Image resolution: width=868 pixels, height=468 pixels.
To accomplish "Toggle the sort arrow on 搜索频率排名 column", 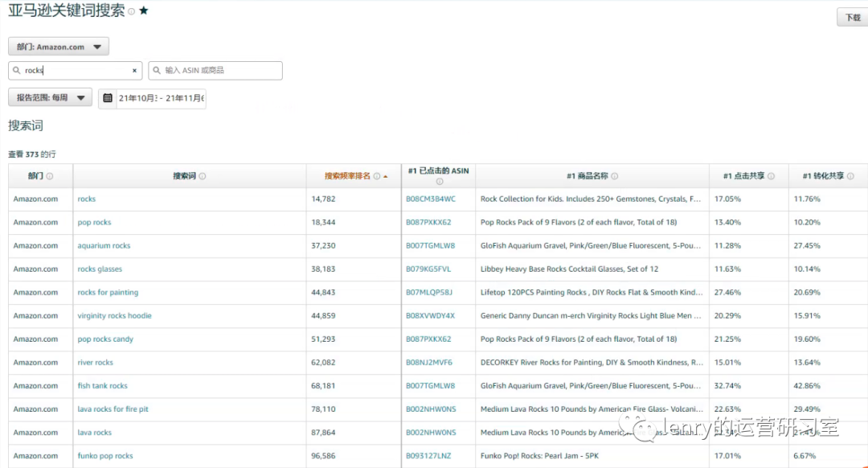I will coord(386,176).
